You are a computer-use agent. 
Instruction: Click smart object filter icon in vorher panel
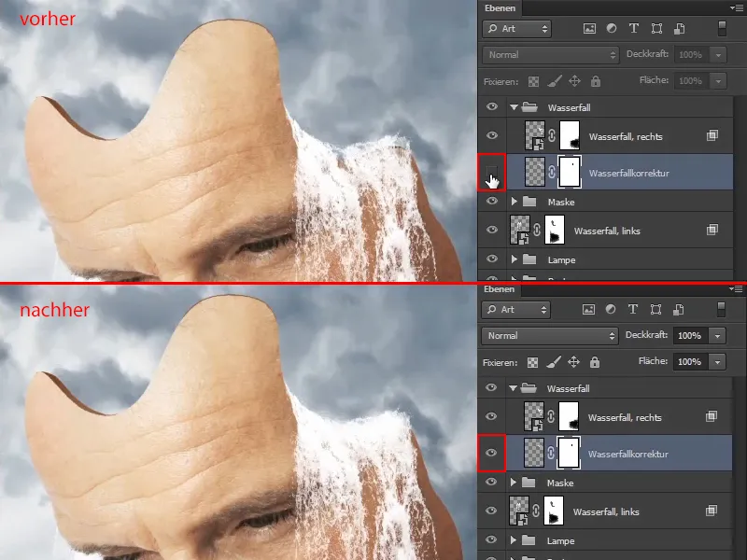point(680,29)
